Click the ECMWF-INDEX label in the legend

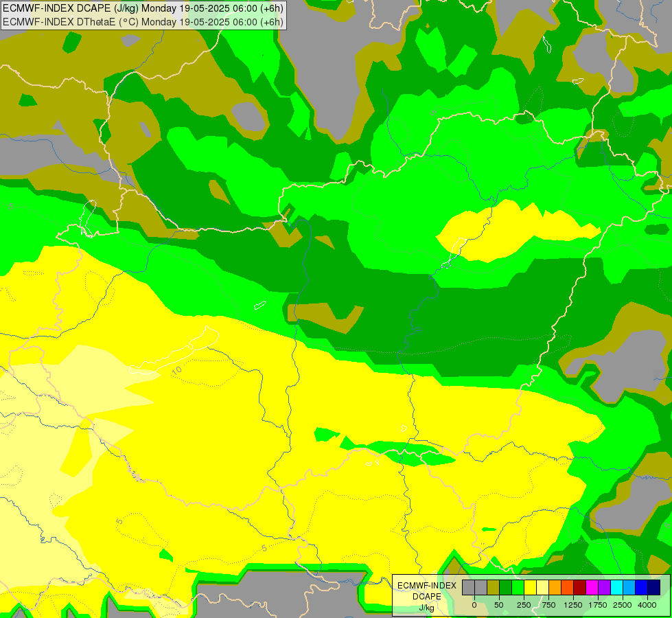pyautogui.click(x=427, y=586)
